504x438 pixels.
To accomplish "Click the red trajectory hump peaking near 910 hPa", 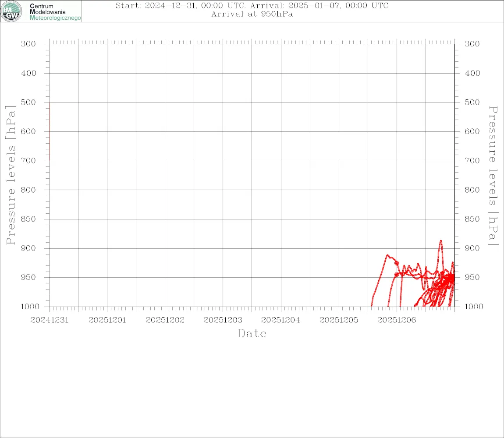I will 388,255.
